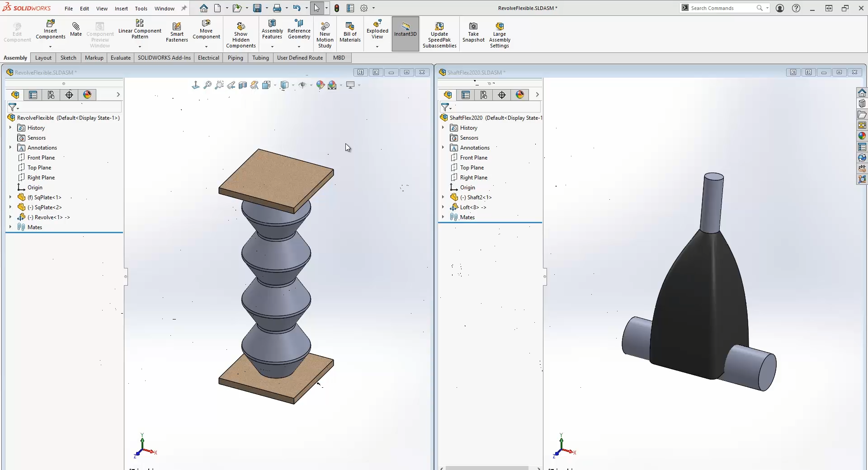This screenshot has height=470, width=868.
Task: Click the Rebuild traffic light icon
Action: coord(337,8)
